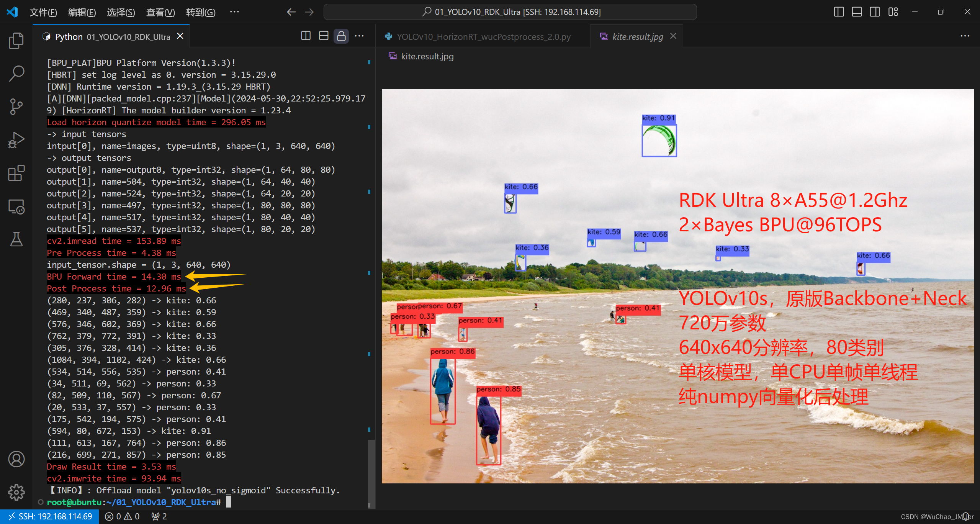Toggle the bottom panel layout button

[857, 12]
